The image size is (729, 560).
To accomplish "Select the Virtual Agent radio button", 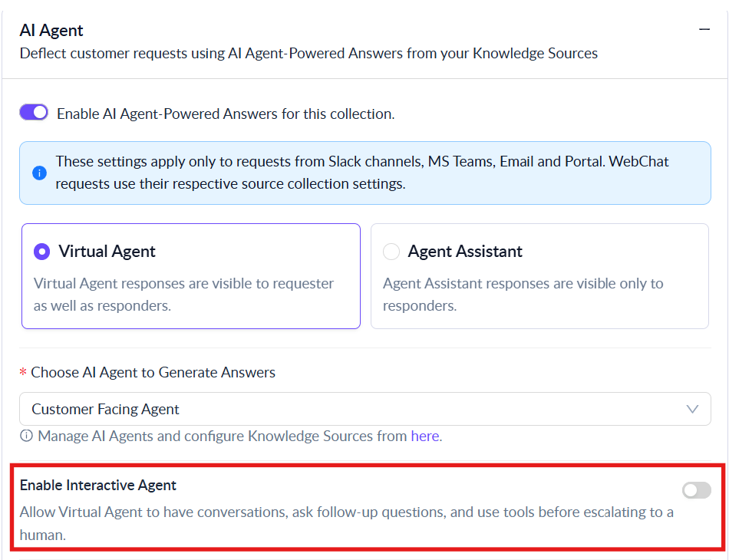I will [42, 252].
